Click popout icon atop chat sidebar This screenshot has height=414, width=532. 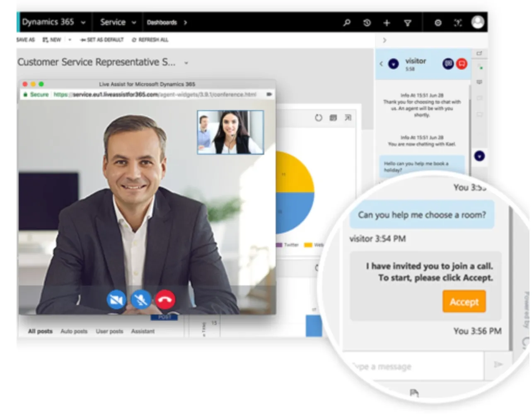tap(479, 53)
